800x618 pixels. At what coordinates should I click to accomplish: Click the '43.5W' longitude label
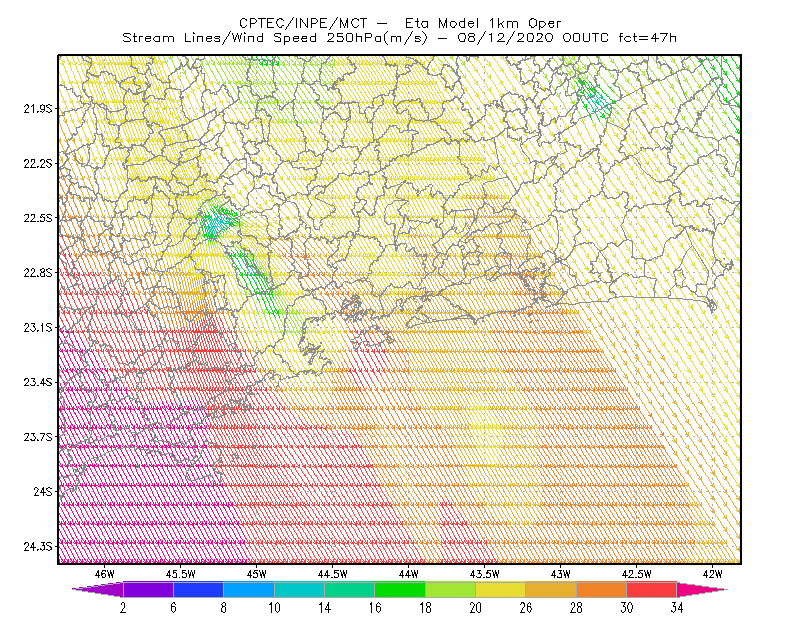(x=485, y=574)
